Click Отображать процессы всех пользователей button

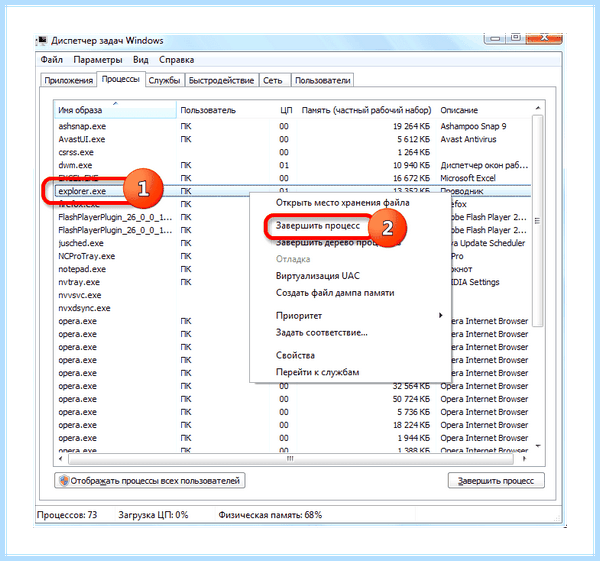tap(150, 481)
